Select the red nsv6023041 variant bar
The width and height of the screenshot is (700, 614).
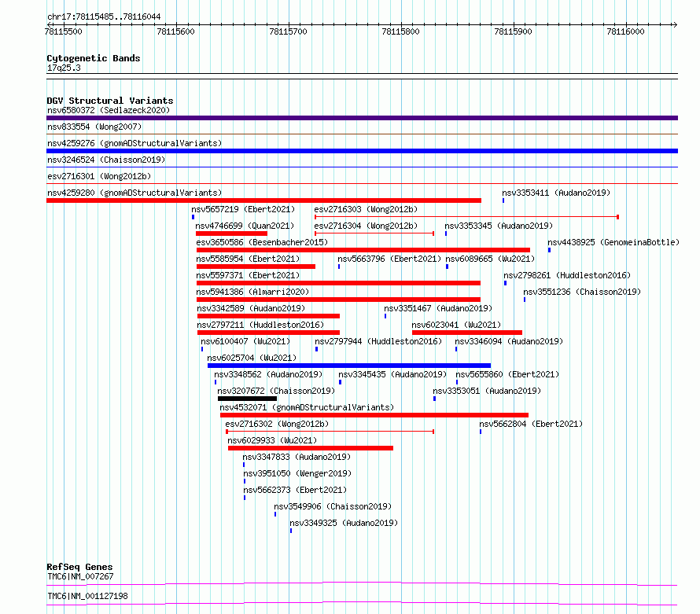pyautogui.click(x=467, y=333)
